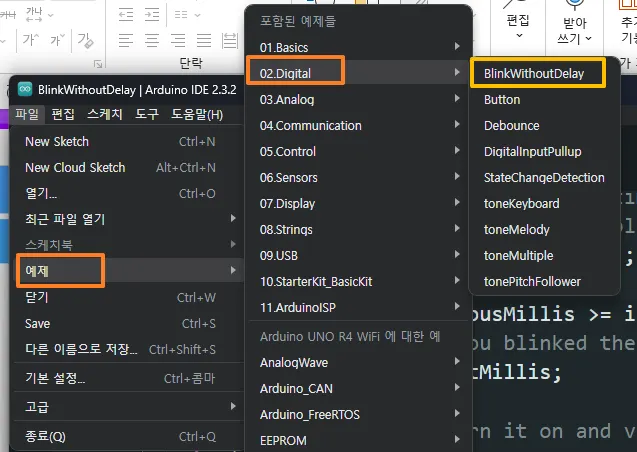Open the Debounce example
637x452 pixels.
(x=544, y=125)
